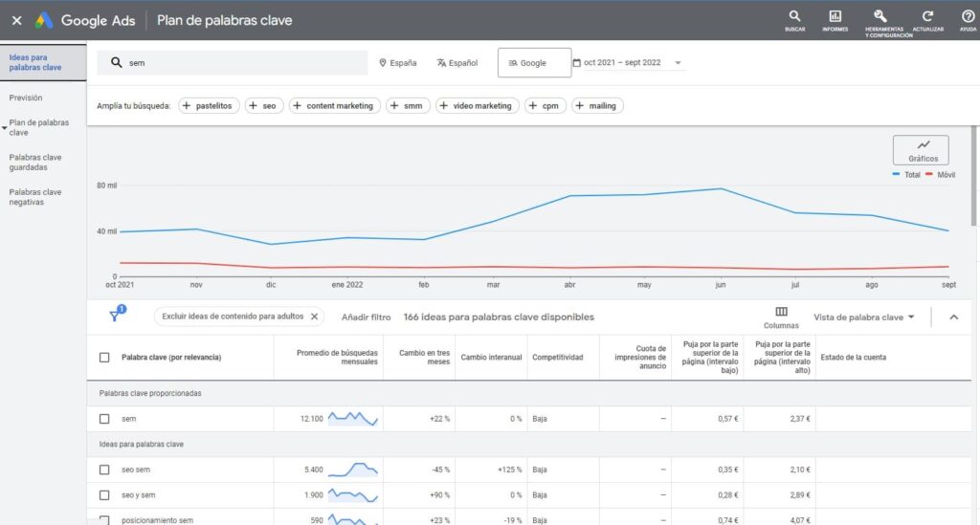Screen dimensions: 980x525
Task: Add smm suggestion chip
Action: [x=408, y=106]
